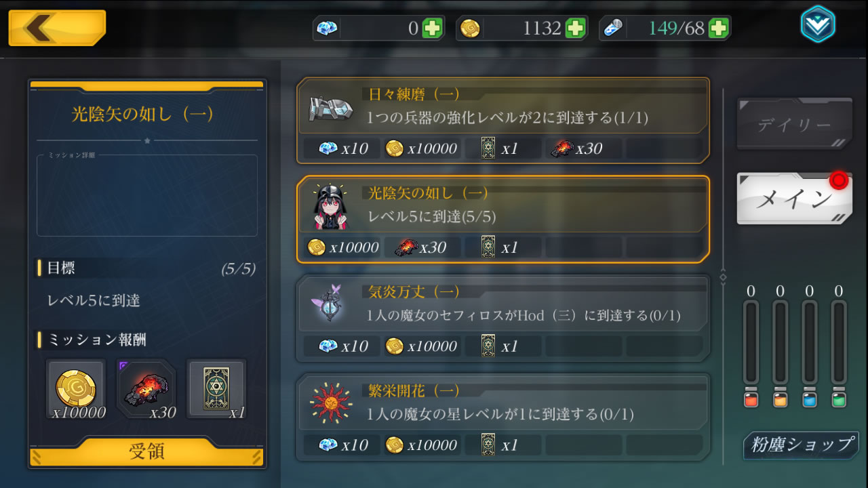
Task: Select the 繁栄開花（一） mission
Action: 503,418
